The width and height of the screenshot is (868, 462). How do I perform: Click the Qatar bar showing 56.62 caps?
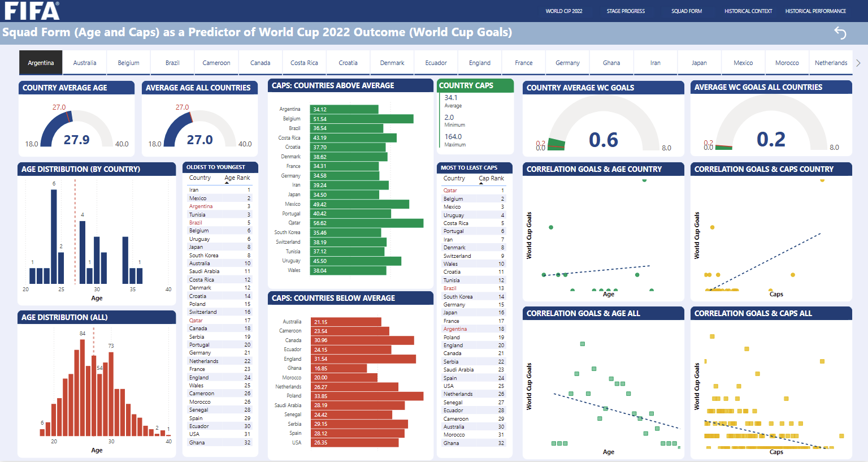pos(367,223)
